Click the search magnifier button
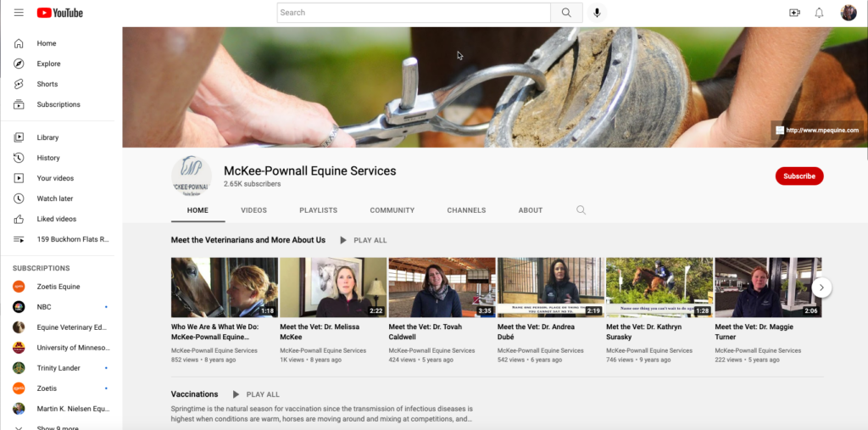This screenshot has width=868, height=430. [x=566, y=13]
